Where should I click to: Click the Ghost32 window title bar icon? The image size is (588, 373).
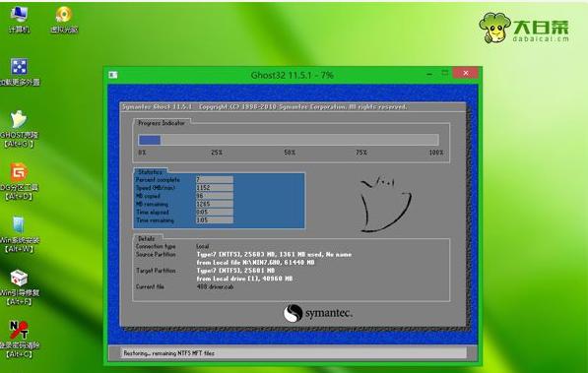pos(113,75)
